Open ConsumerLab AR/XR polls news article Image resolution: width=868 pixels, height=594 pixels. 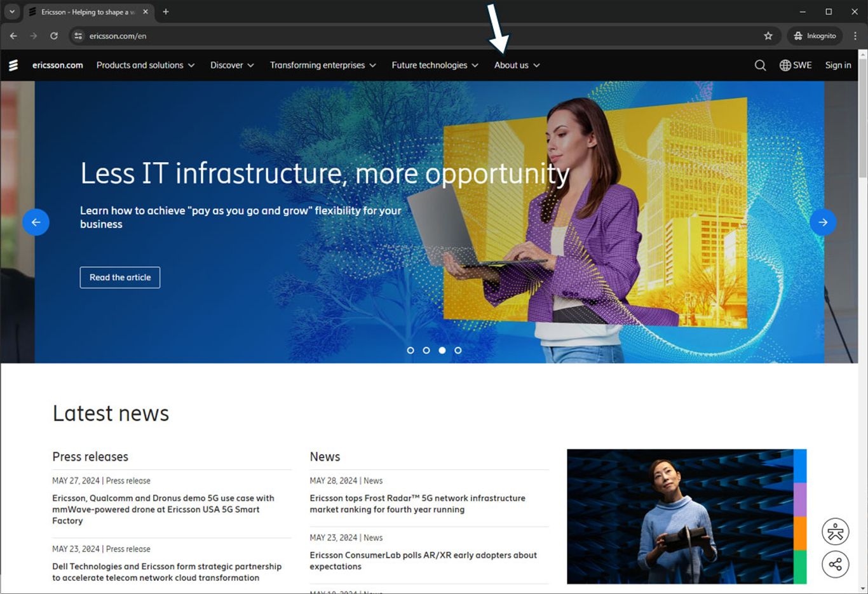click(x=423, y=560)
